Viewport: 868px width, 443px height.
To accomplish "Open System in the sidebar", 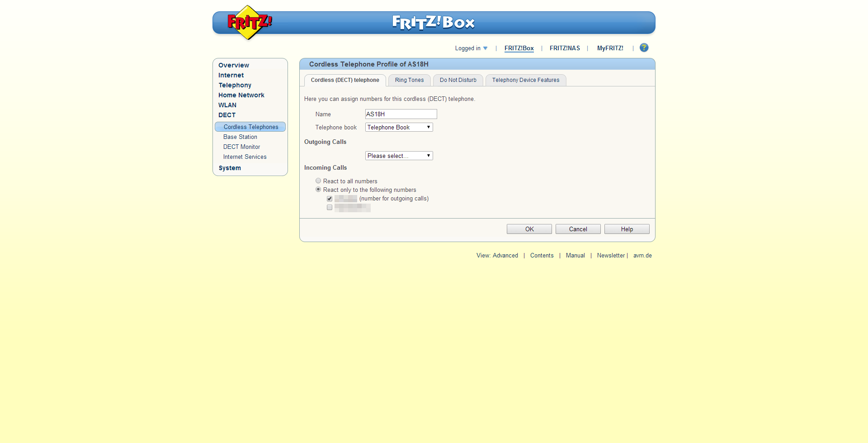I will click(230, 168).
